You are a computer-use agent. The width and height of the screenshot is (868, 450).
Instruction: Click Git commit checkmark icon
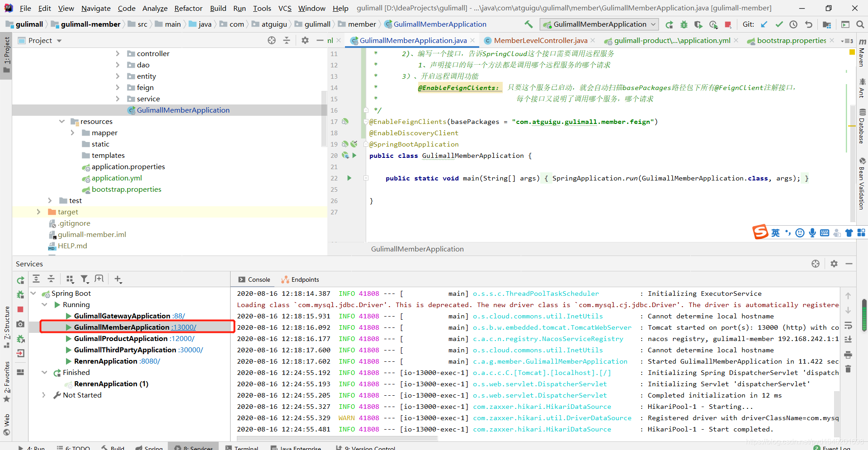pos(779,24)
